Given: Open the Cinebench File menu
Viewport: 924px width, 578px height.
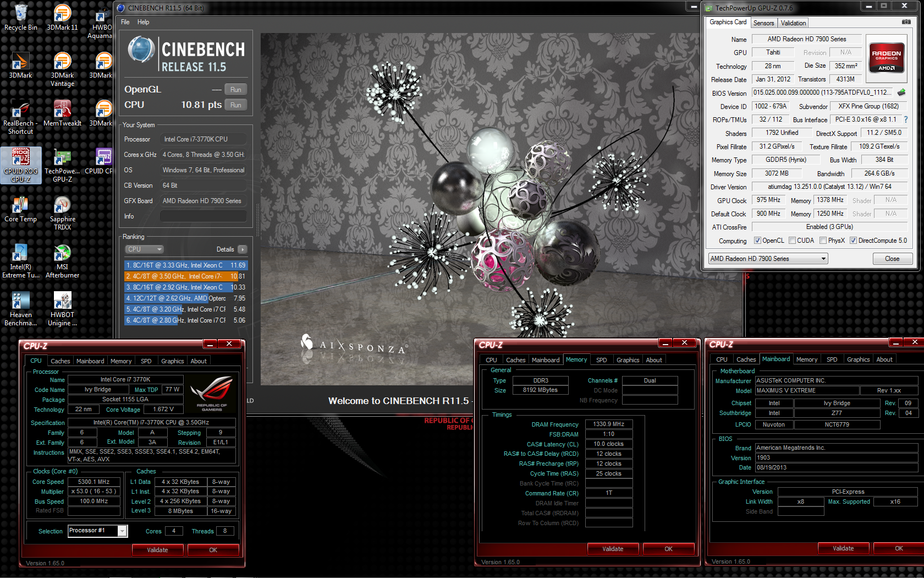Looking at the screenshot, I should click(125, 22).
